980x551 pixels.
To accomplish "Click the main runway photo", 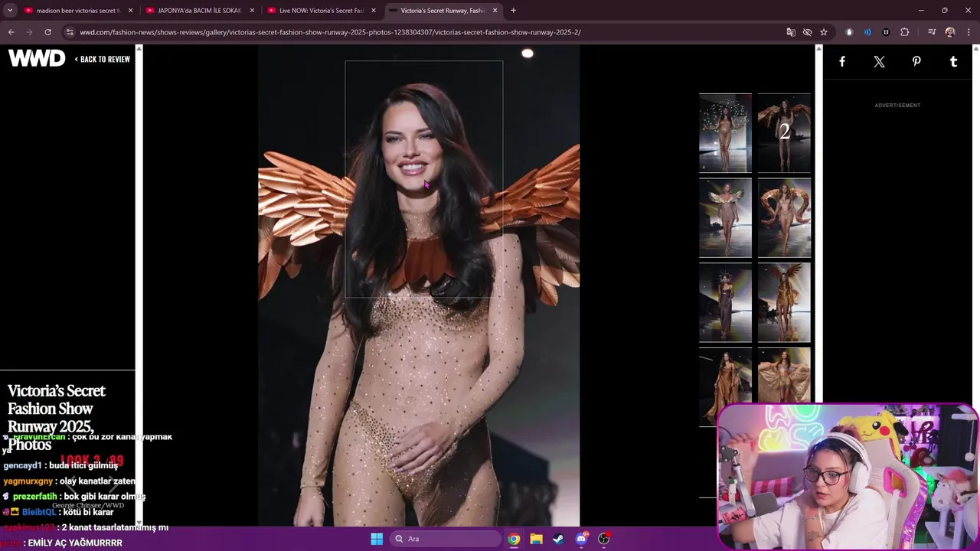I will [419, 285].
